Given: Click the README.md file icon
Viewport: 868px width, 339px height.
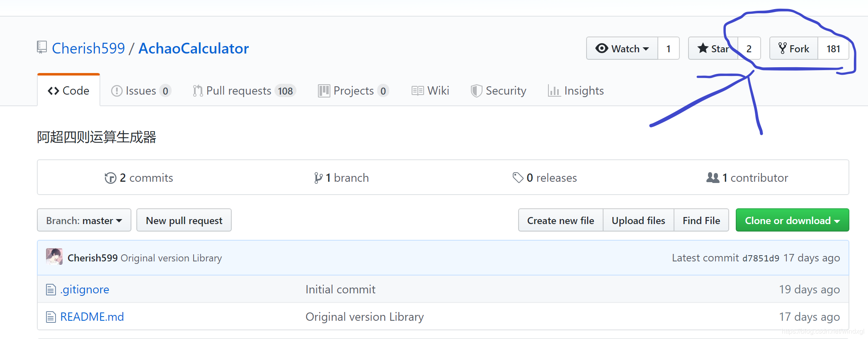Looking at the screenshot, I should 51,317.
